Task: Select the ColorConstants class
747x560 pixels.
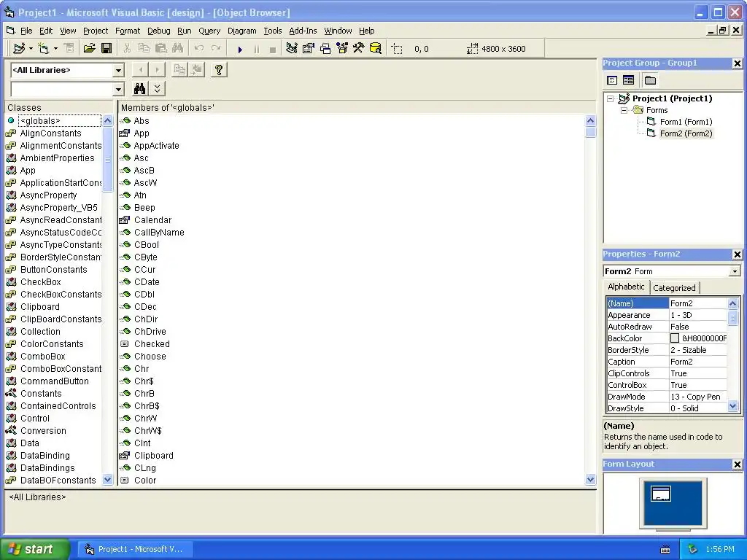Action: [x=52, y=344]
